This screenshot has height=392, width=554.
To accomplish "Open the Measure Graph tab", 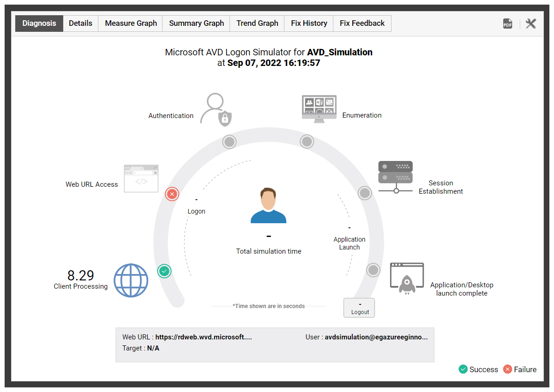I will click(131, 24).
